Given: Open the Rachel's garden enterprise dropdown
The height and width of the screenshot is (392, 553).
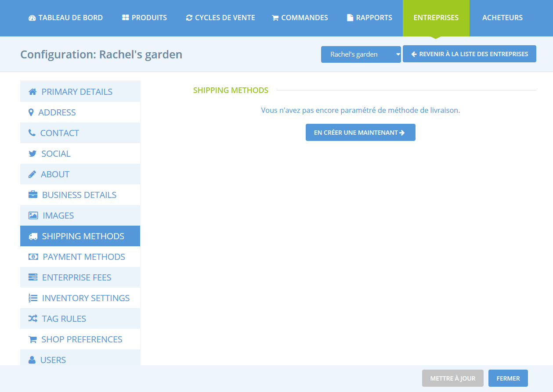Looking at the screenshot, I should (x=361, y=54).
